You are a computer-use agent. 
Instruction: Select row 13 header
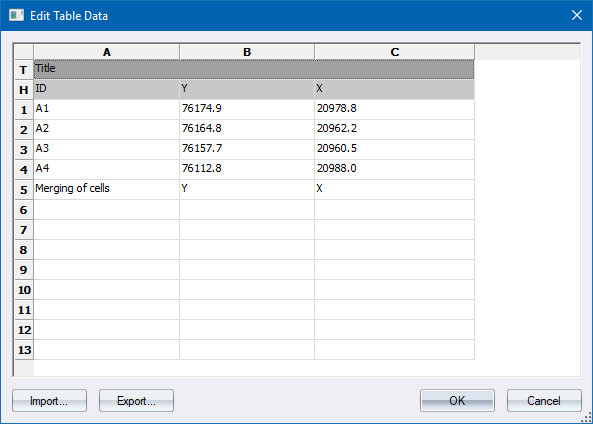[x=24, y=350]
